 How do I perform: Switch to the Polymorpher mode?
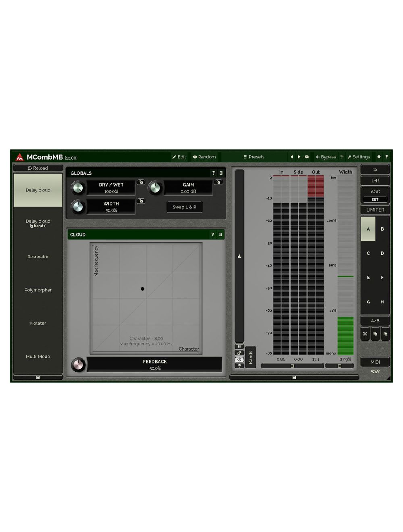(38, 290)
